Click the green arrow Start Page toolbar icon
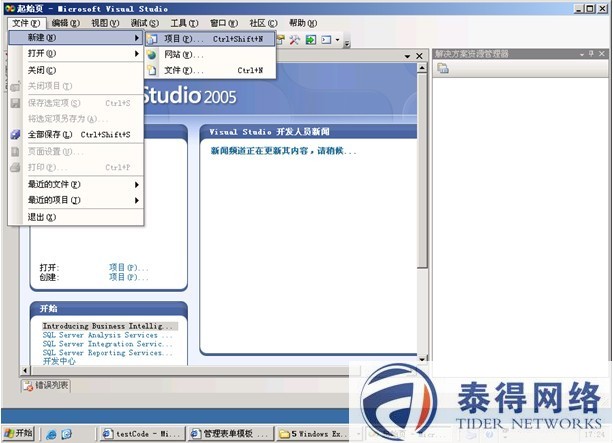Screen dimensions: 613x443 click(311, 39)
